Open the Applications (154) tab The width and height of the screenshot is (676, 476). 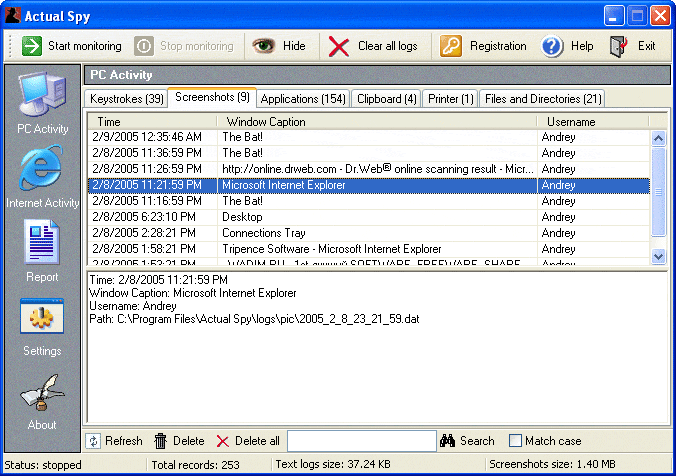pyautogui.click(x=304, y=99)
